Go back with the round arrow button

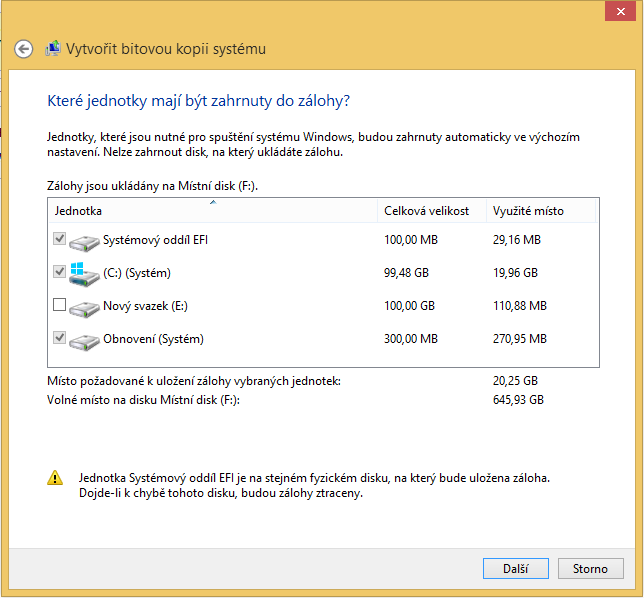tap(23, 49)
